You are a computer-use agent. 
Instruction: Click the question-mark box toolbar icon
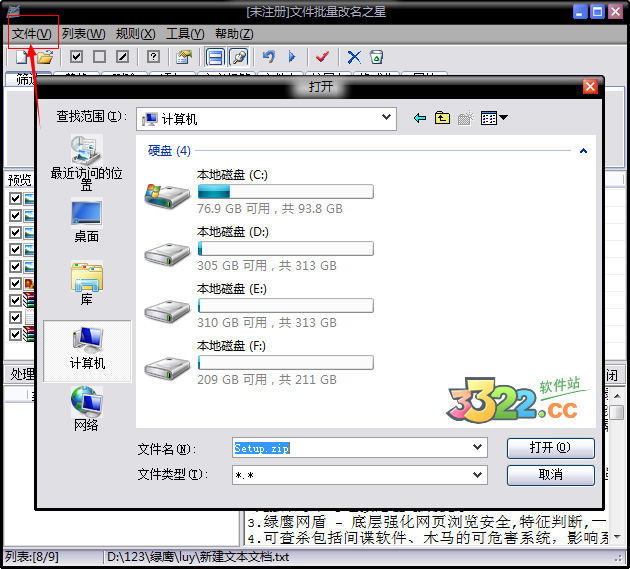[x=153, y=57]
